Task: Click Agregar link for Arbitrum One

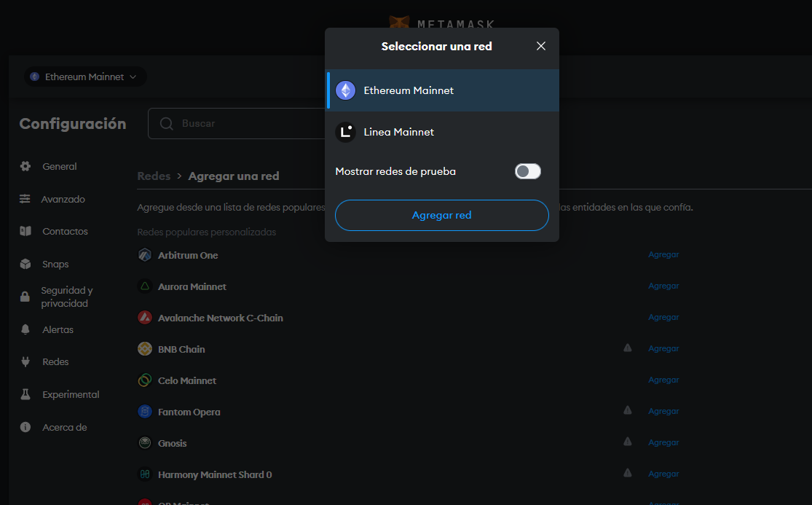Action: [663, 254]
